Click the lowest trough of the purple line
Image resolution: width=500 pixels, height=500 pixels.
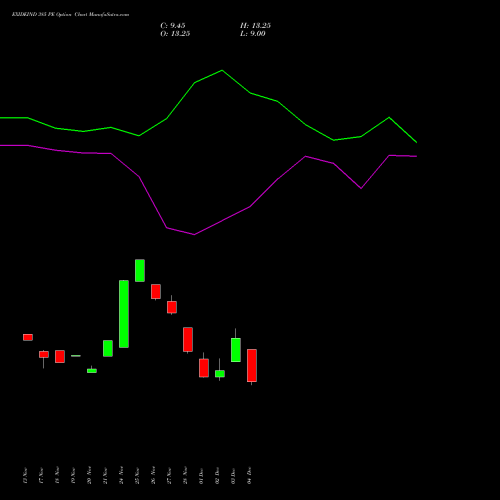pyautogui.click(x=194, y=235)
